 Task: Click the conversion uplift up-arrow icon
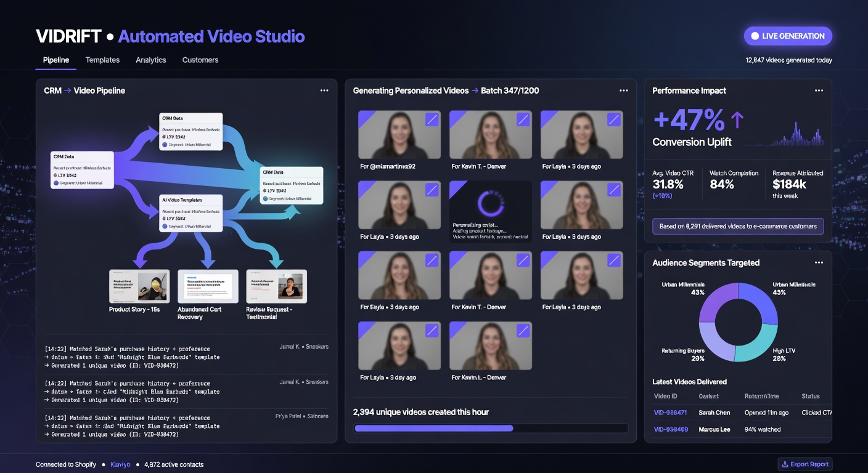[737, 120]
